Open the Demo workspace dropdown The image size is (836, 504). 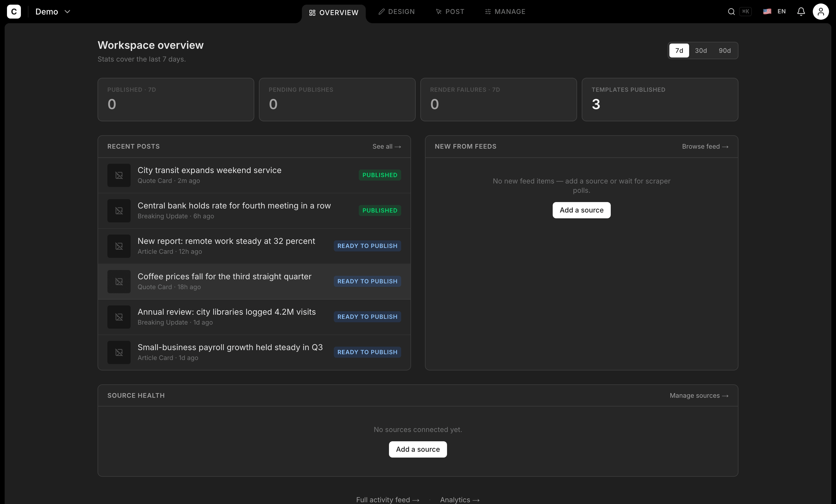click(x=53, y=12)
